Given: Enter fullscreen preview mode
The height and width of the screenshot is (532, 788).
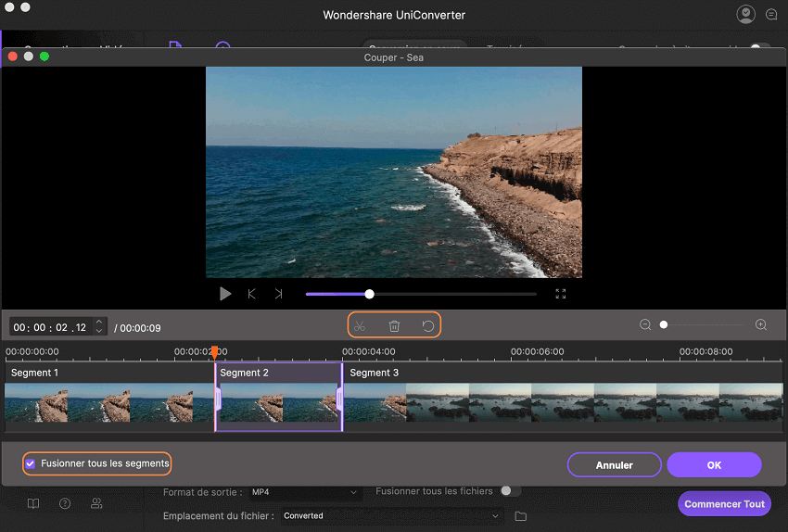Looking at the screenshot, I should click(561, 294).
